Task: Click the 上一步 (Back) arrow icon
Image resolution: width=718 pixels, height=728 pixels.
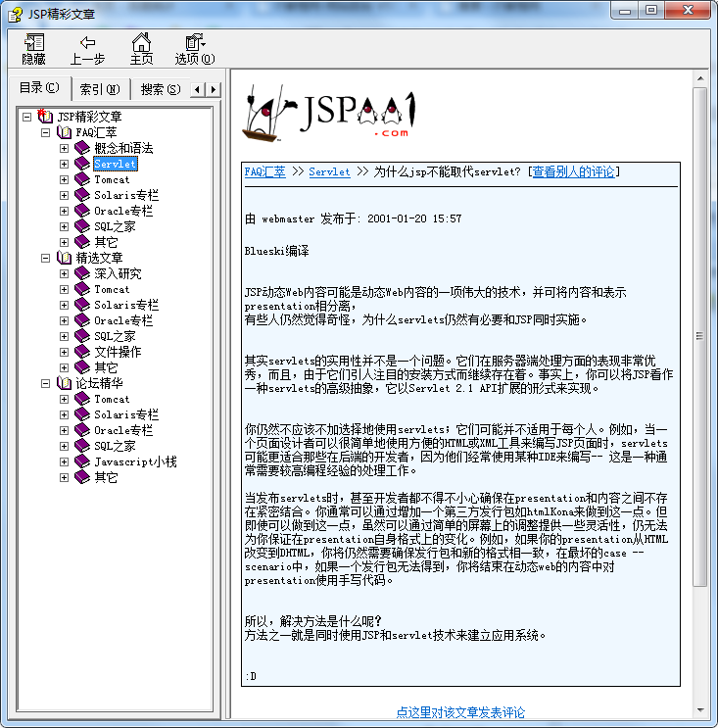Action: 87,42
